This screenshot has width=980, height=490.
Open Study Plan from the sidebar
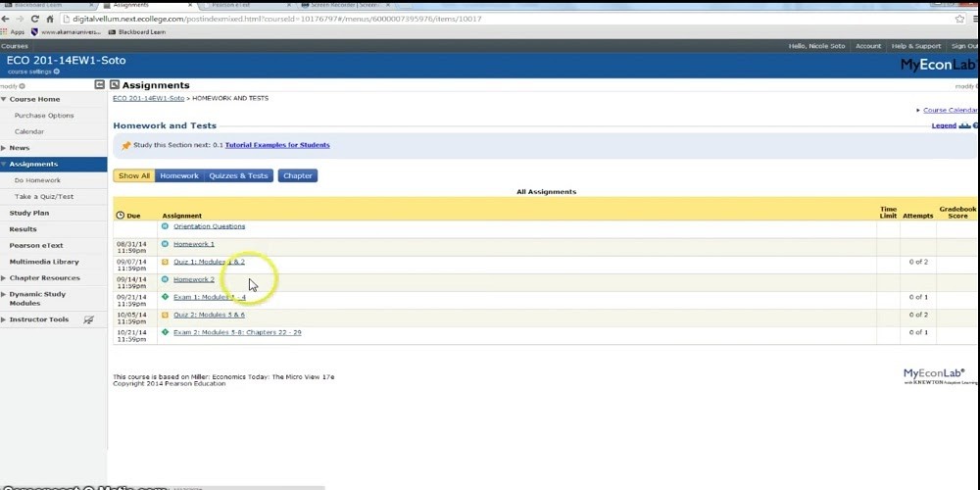pyautogui.click(x=29, y=213)
